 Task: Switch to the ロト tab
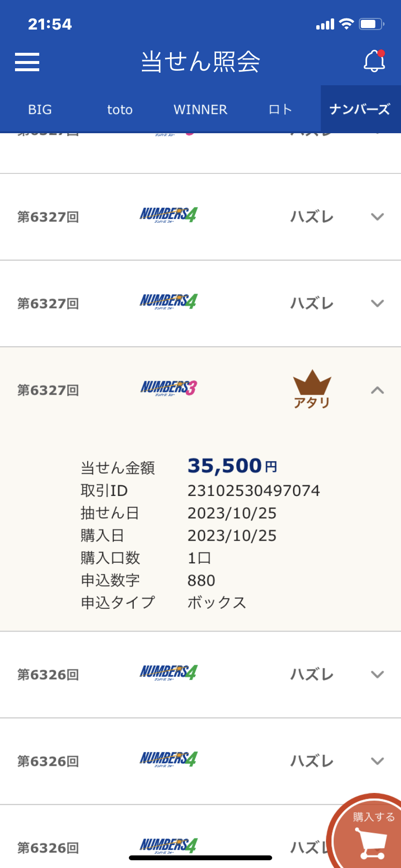coord(280,109)
